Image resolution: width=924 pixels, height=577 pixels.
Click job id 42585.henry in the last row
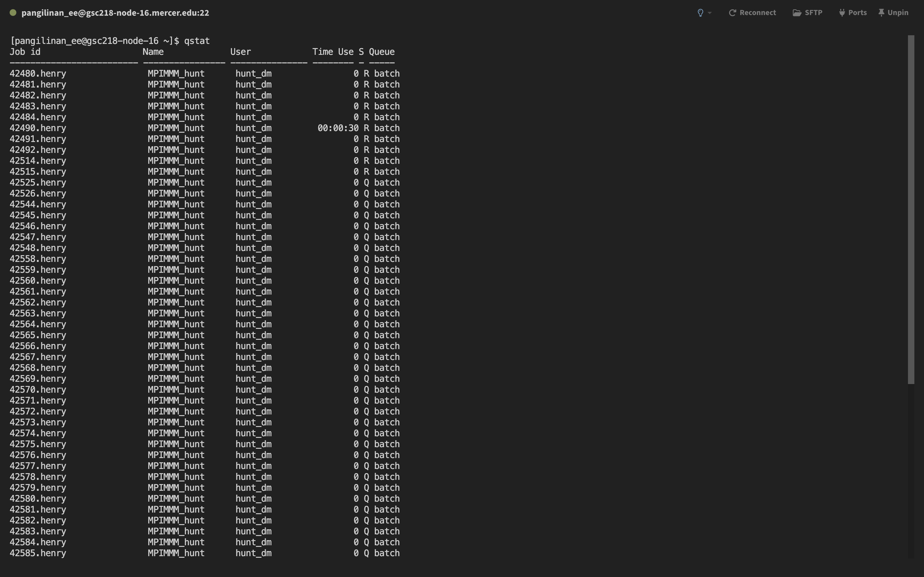point(38,553)
